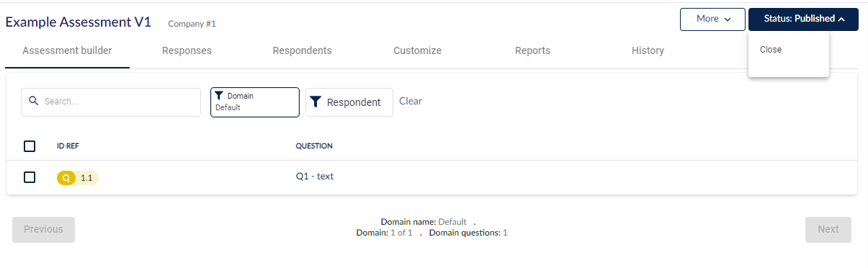The height and width of the screenshot is (268, 868).
Task: Open the More dropdown menu
Action: [712, 19]
